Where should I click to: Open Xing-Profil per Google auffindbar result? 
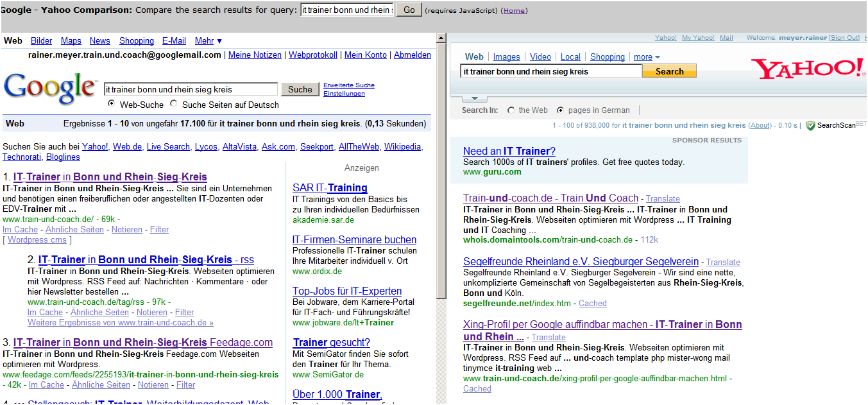click(x=602, y=331)
